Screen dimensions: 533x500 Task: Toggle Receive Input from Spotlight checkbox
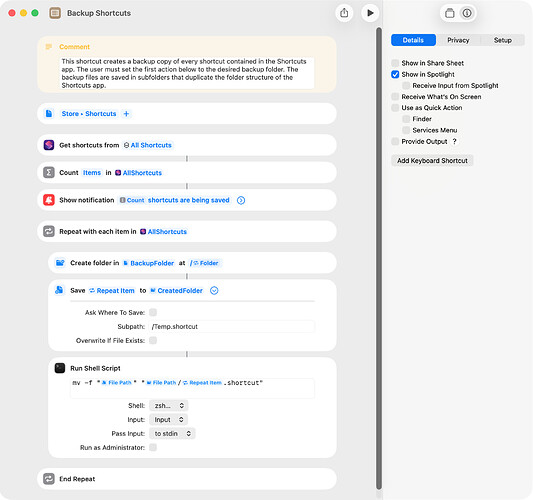[x=406, y=85]
